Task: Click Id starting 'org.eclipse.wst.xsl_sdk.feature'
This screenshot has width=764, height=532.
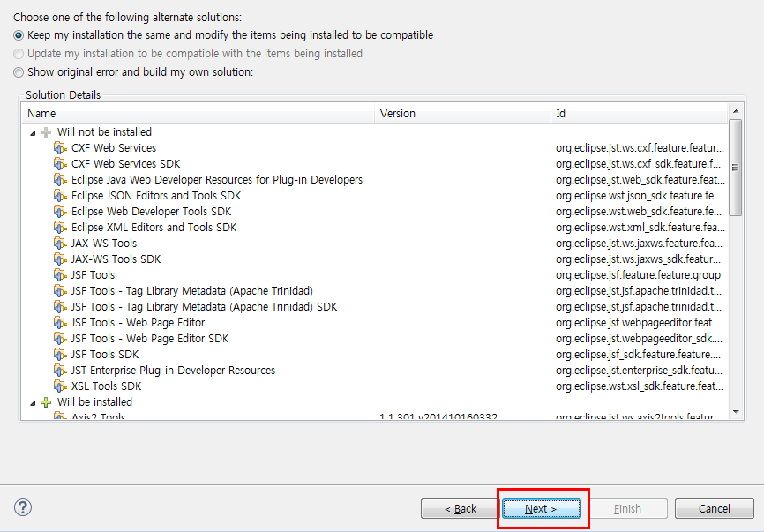Action: pos(640,386)
